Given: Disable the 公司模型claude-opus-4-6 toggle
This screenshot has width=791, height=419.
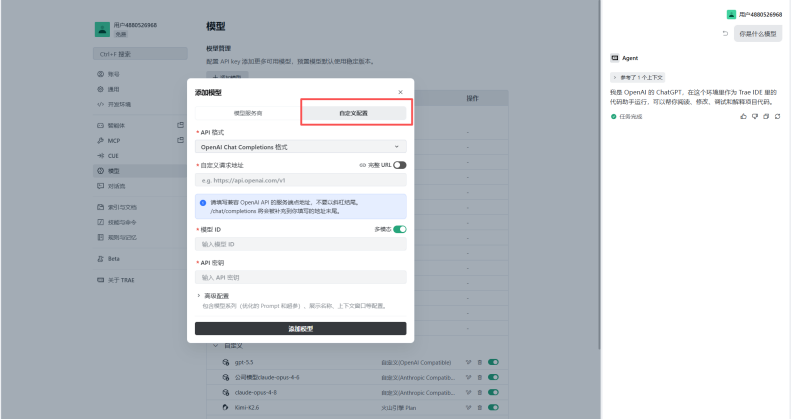Looking at the screenshot, I should [x=493, y=377].
